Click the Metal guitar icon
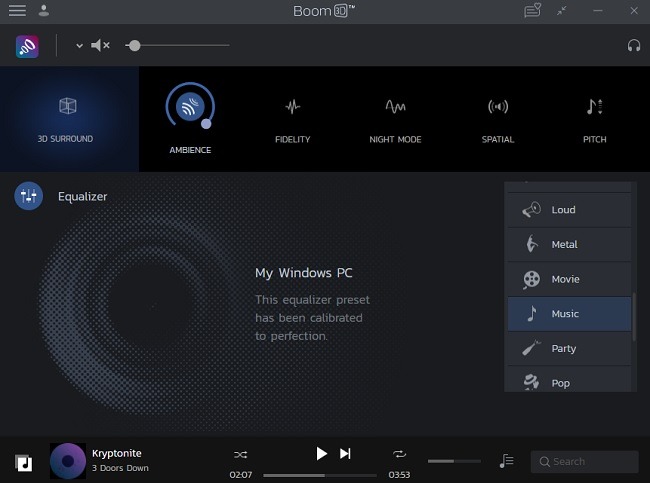Screen dimensions: 650x483 tap(531, 244)
